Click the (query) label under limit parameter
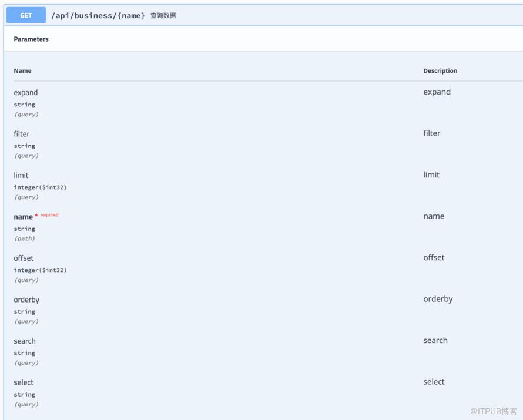The width and height of the screenshot is (523, 420). [x=26, y=197]
